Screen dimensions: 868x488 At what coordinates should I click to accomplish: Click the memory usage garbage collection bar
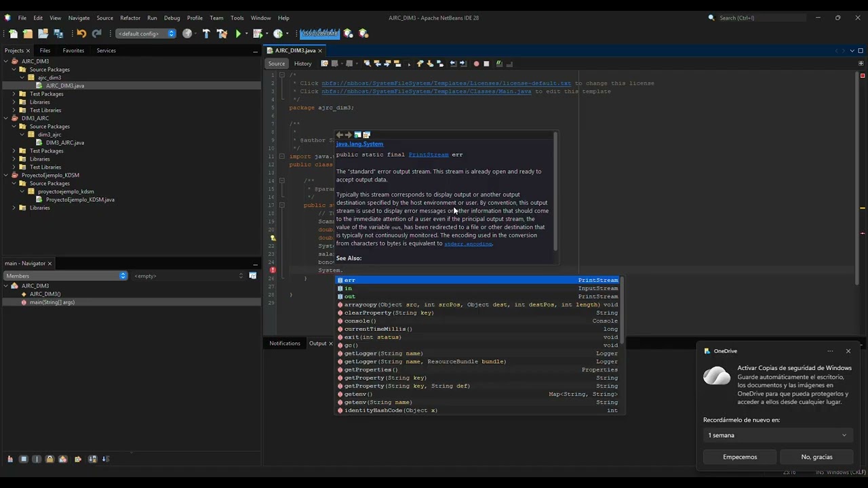(319, 33)
